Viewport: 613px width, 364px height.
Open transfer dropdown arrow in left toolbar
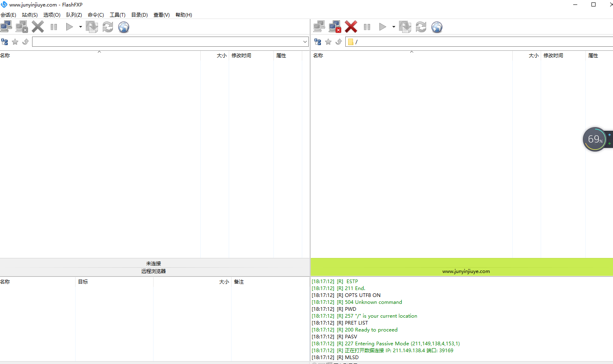tap(80, 27)
